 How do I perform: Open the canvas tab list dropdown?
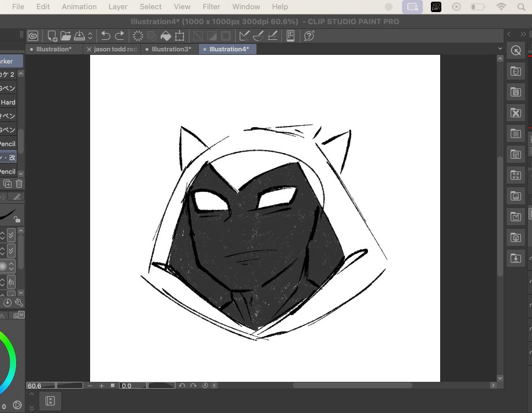point(500,49)
